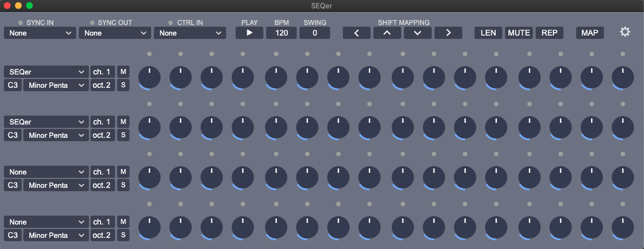Click first row's oct.2 octave field
This screenshot has height=249, width=644.
click(103, 85)
